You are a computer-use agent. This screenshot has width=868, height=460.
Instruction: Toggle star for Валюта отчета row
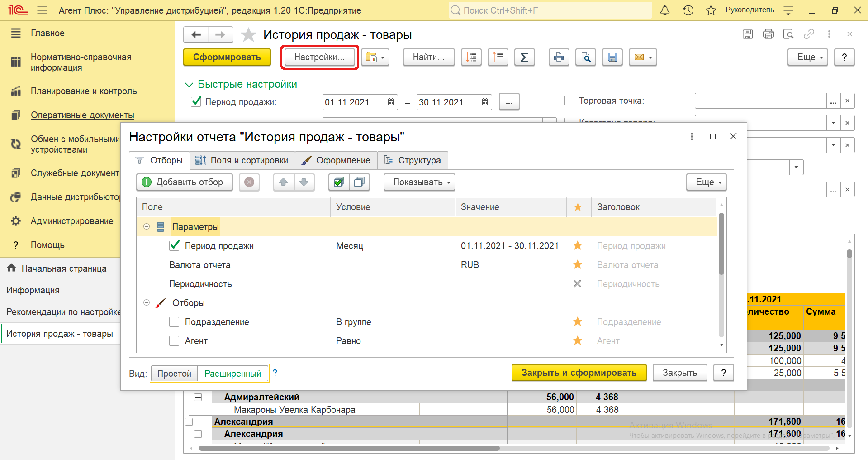pyautogui.click(x=578, y=264)
